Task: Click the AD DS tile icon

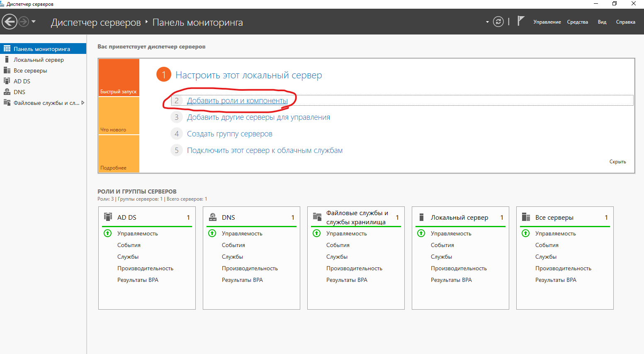Action: point(108,217)
